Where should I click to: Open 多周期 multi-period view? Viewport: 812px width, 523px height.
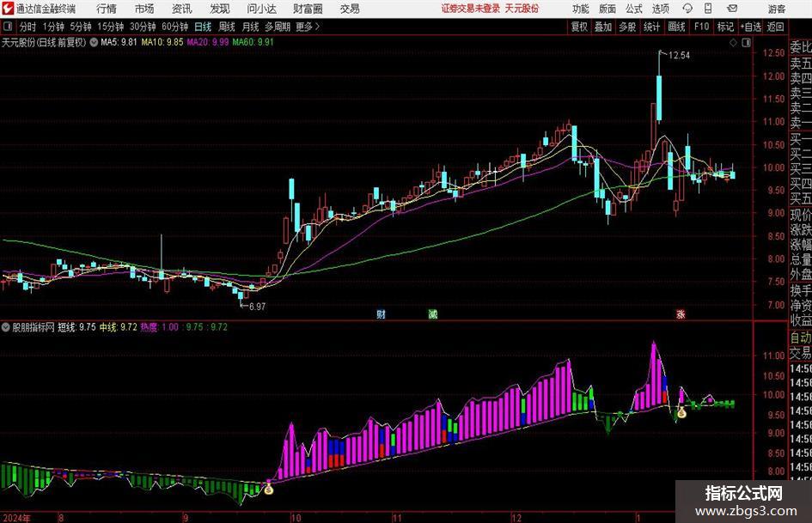tap(278, 27)
